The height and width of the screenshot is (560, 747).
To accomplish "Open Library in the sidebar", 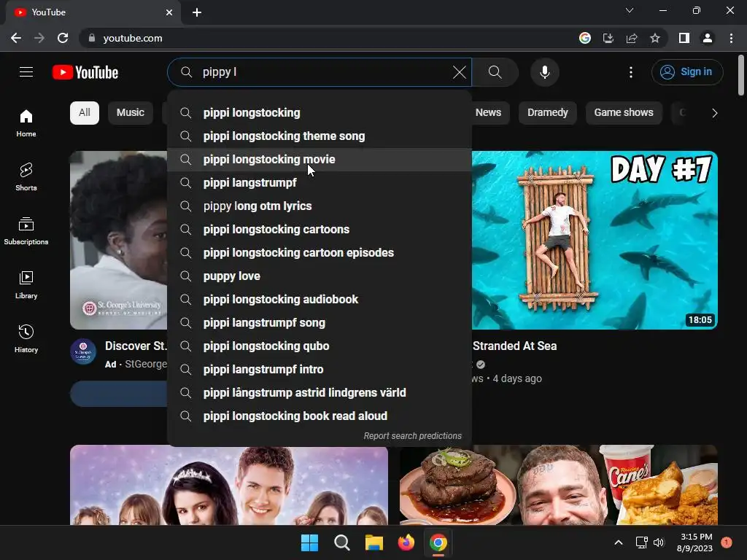I will pyautogui.click(x=26, y=284).
